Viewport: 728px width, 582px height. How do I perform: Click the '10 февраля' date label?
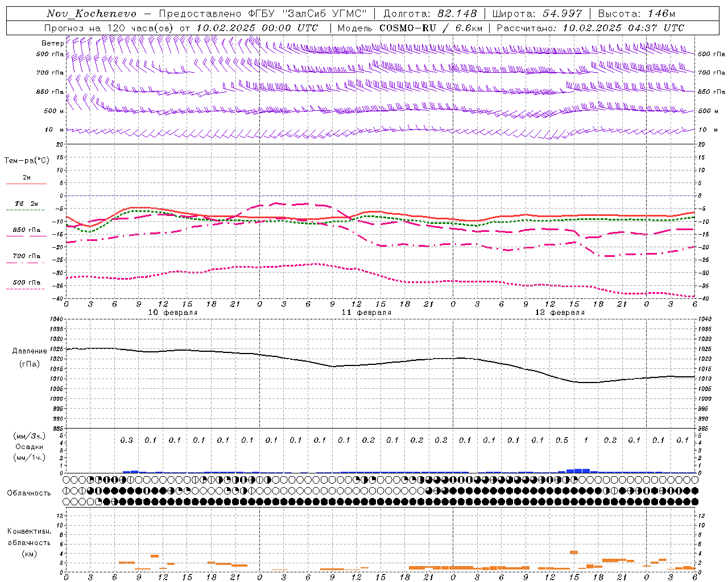173,313
